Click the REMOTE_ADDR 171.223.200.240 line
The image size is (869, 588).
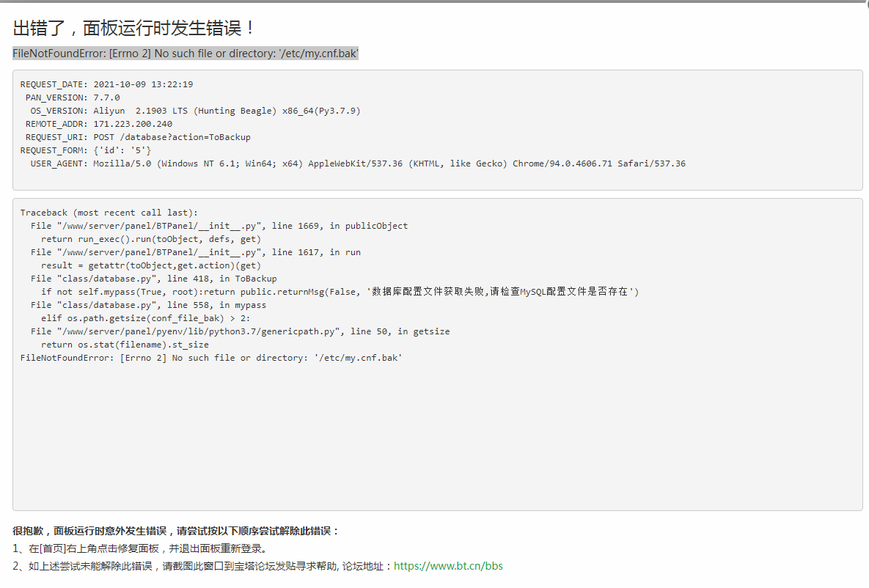[99, 124]
